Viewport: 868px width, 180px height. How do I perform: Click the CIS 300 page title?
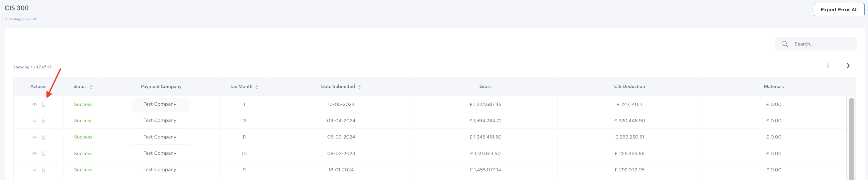click(x=17, y=8)
